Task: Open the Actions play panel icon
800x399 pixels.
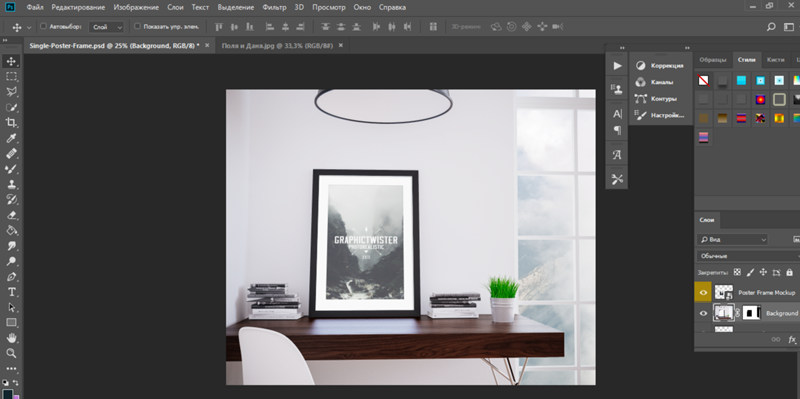Action: point(617,65)
